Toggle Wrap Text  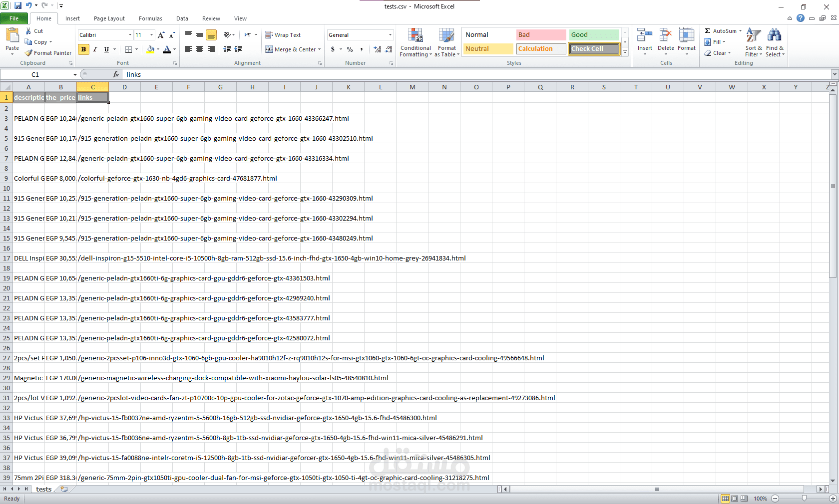(x=283, y=35)
